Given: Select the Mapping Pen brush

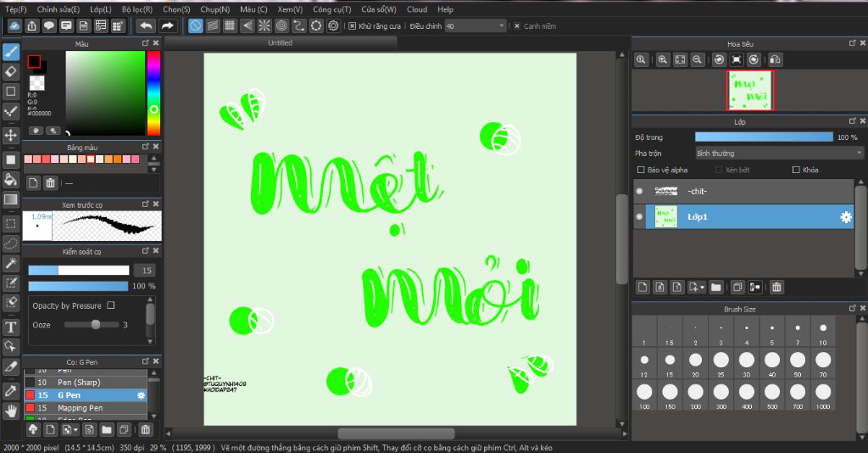Looking at the screenshot, I should point(86,407).
